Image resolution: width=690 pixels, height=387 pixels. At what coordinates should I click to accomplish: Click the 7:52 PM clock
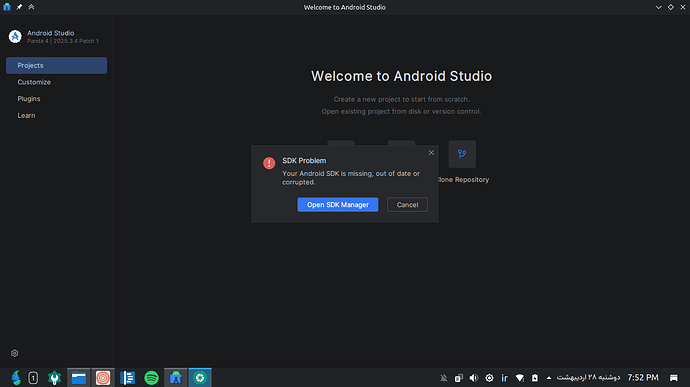(x=643, y=378)
